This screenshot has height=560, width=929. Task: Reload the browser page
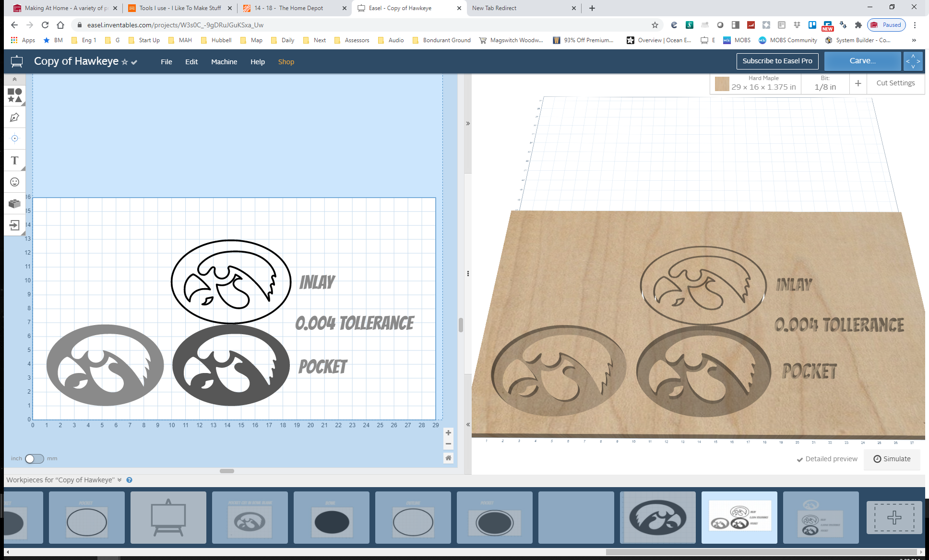click(x=45, y=25)
